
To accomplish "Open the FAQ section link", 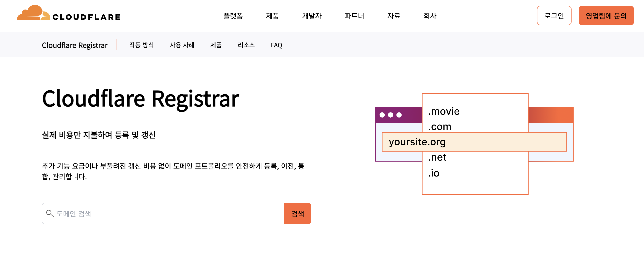I will (x=276, y=45).
